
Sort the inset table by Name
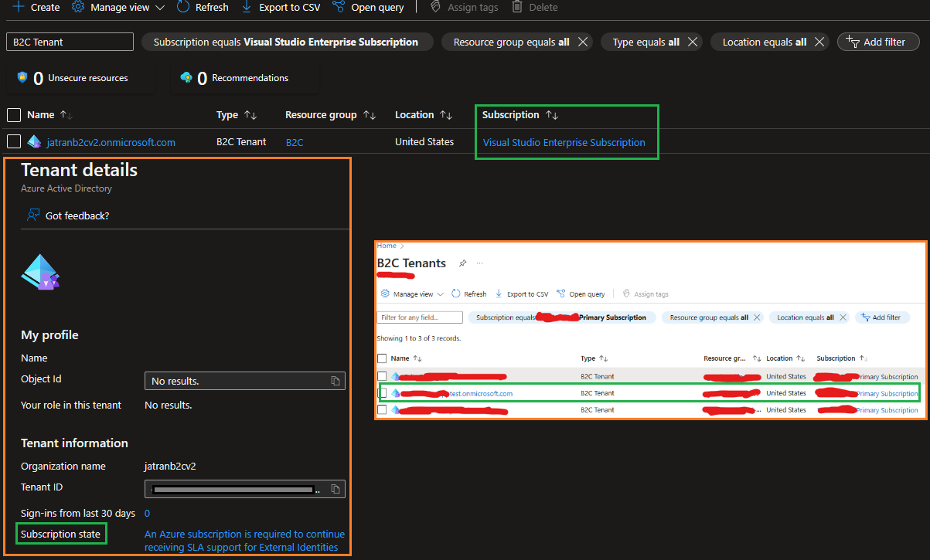point(406,358)
